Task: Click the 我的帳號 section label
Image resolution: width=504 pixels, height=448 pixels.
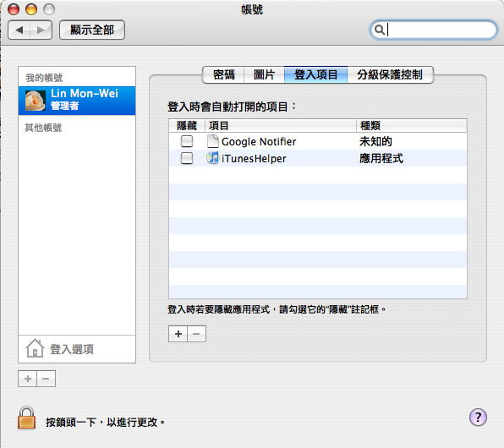Action: (44, 78)
